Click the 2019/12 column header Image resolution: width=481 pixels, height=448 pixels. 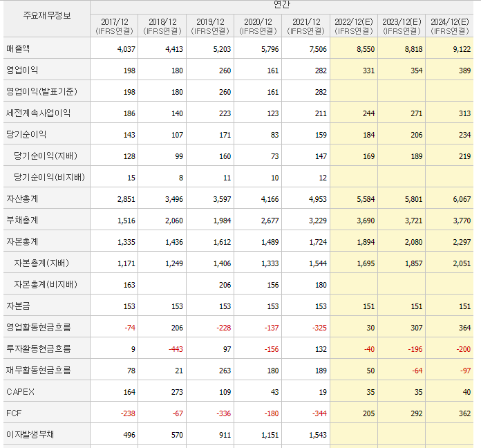pyautogui.click(x=210, y=26)
